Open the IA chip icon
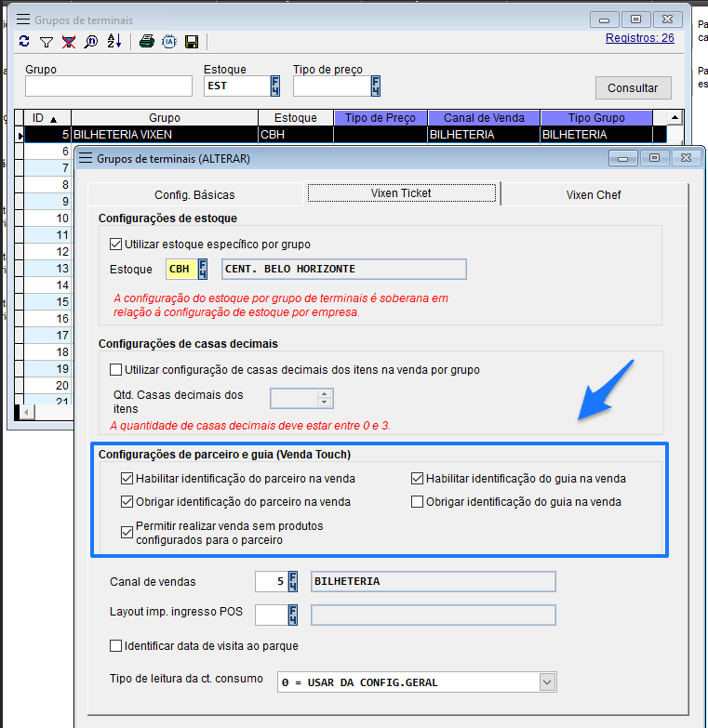The width and height of the screenshot is (708, 728). coord(169,42)
